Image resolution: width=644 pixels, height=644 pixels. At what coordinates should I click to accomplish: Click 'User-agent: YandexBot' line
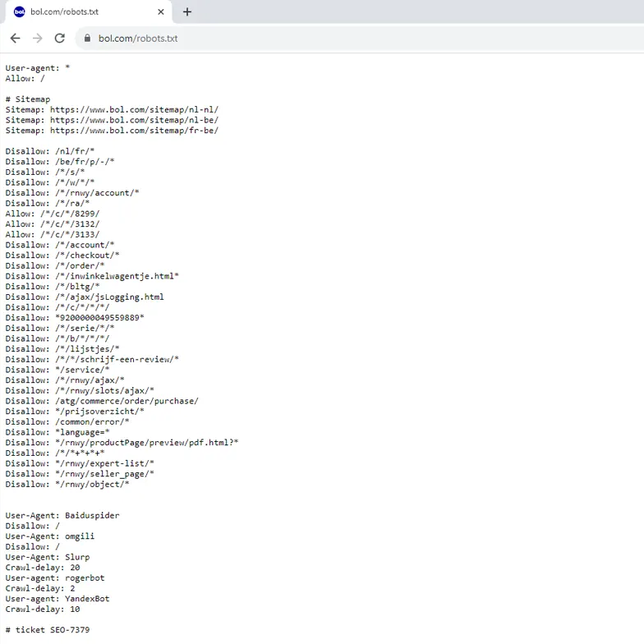(x=57, y=598)
